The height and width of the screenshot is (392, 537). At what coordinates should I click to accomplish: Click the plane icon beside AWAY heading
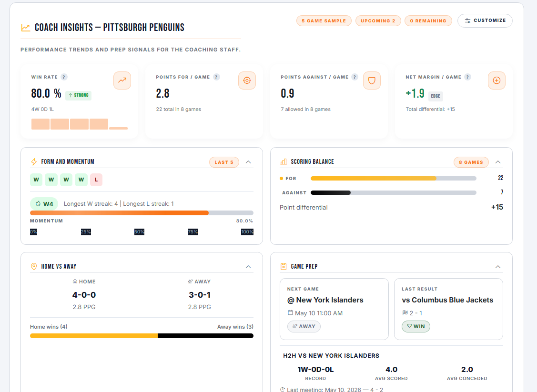(191, 281)
